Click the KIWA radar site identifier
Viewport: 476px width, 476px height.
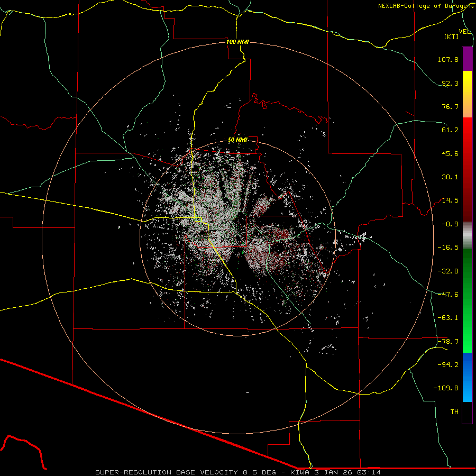[x=299, y=472]
